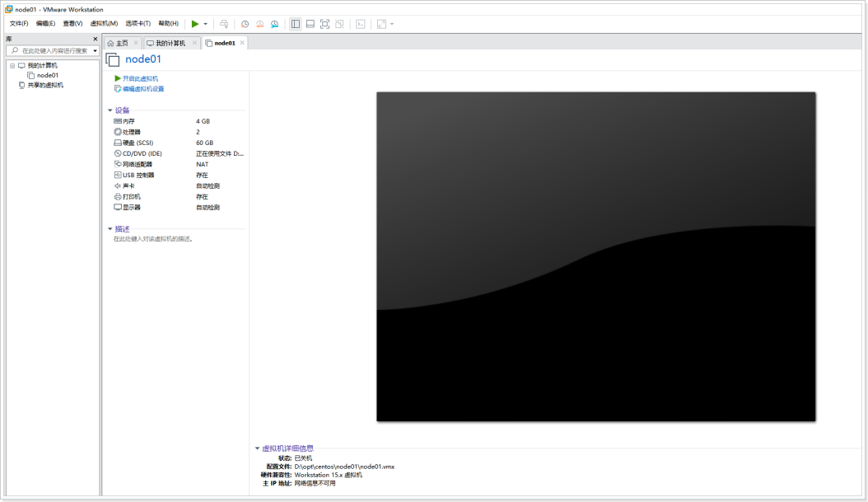The image size is (868, 502).
Task: Collapse the 描述 section
Action: (x=110, y=229)
